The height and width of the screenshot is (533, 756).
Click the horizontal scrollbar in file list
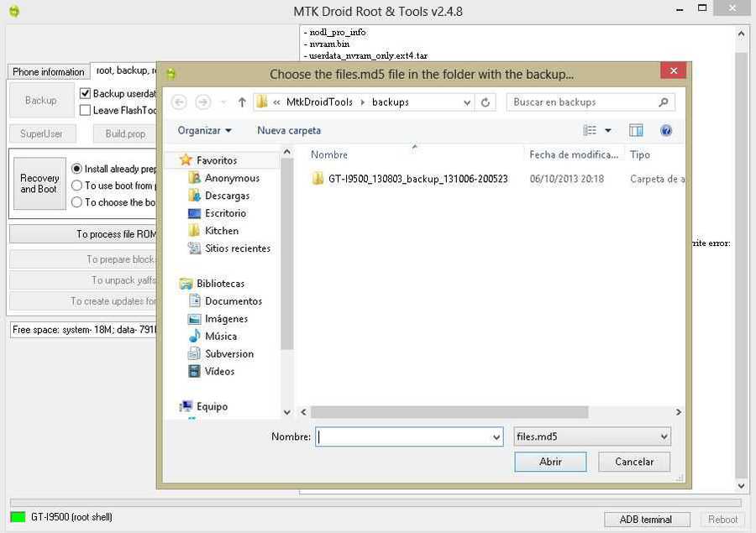449,412
